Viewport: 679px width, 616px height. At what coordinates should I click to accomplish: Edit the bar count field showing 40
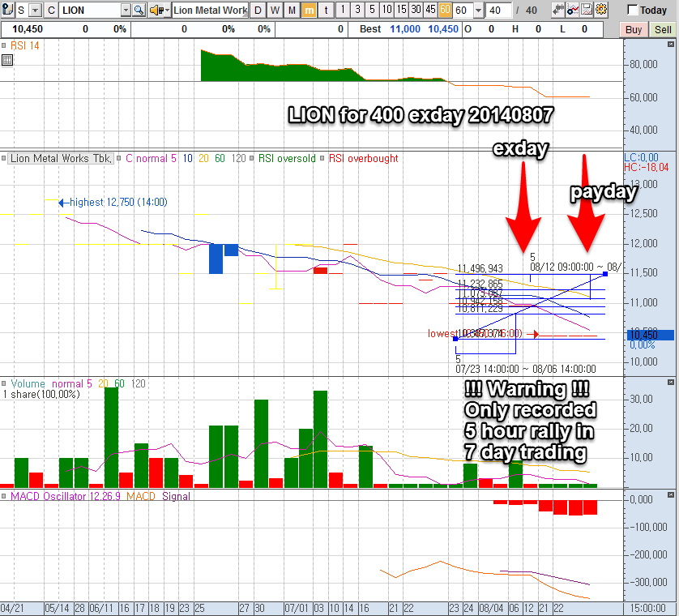[498, 10]
